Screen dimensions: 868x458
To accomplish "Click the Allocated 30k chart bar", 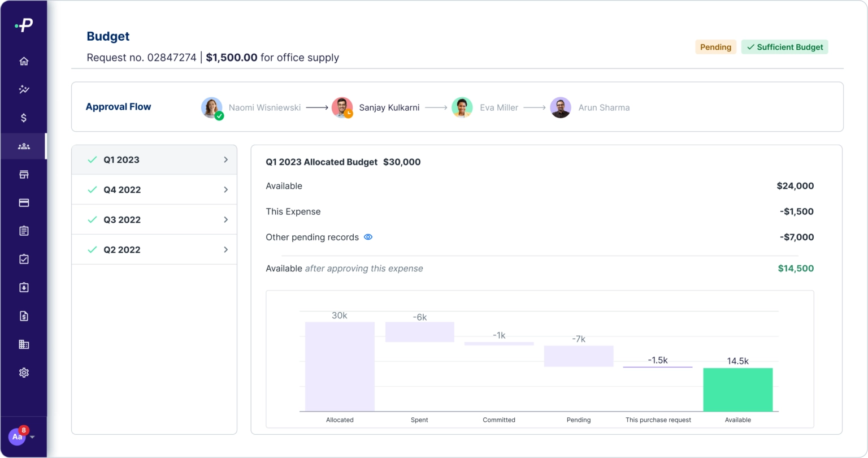I will 340,366.
